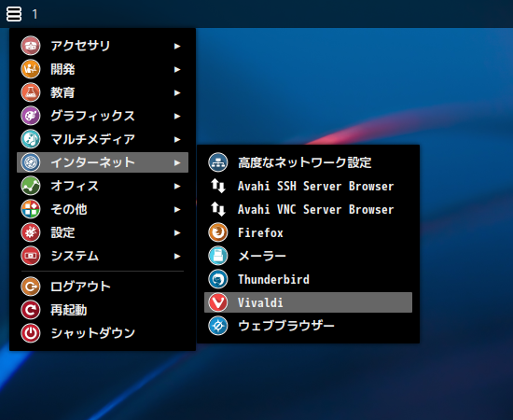
Task: Click the 開発 development category icon
Action: [x=31, y=69]
